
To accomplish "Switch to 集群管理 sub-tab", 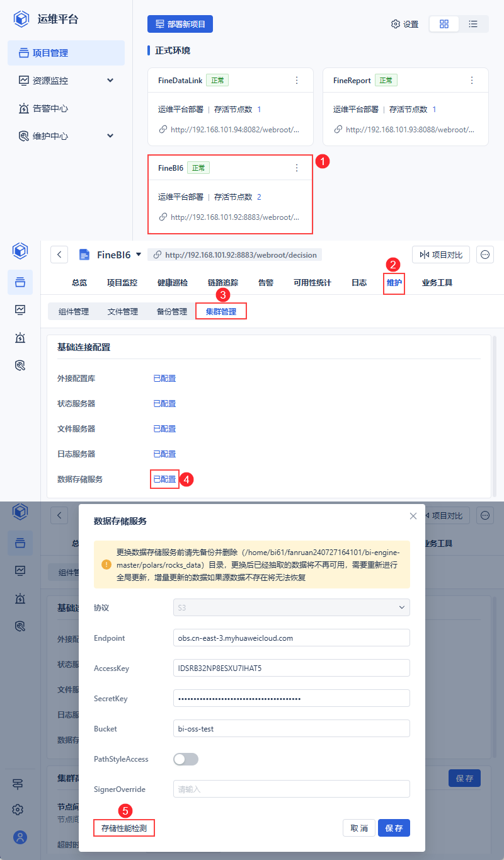I will pos(221,311).
